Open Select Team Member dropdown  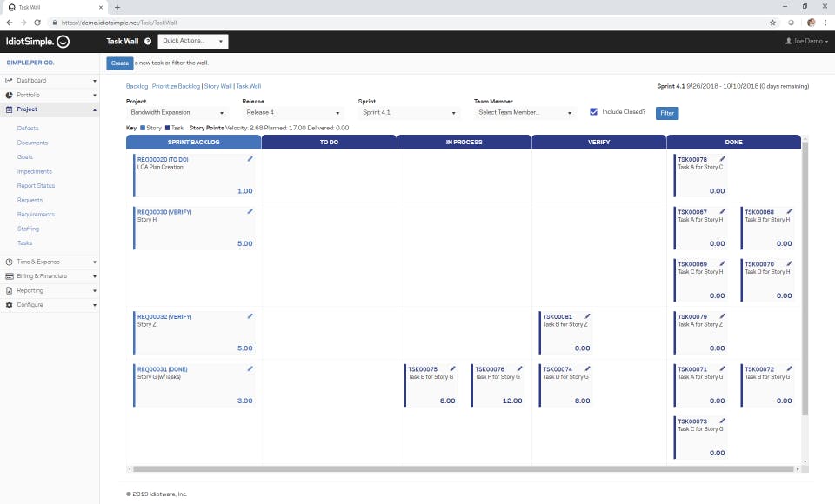(x=524, y=112)
